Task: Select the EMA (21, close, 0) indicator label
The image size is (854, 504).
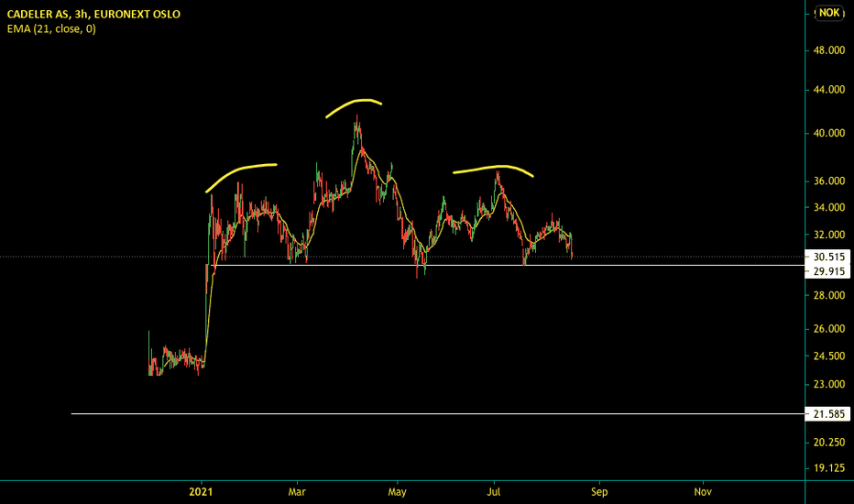Action: tap(51, 29)
